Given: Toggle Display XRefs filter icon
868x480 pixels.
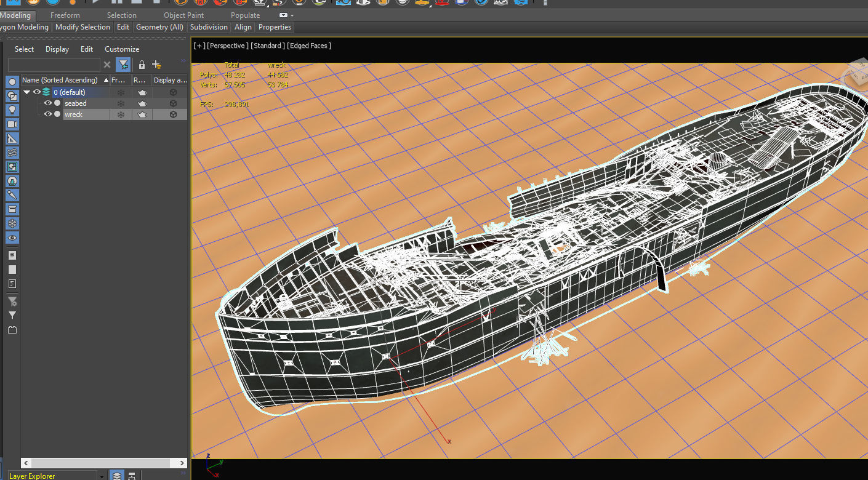Looking at the screenshot, I should tap(12, 181).
